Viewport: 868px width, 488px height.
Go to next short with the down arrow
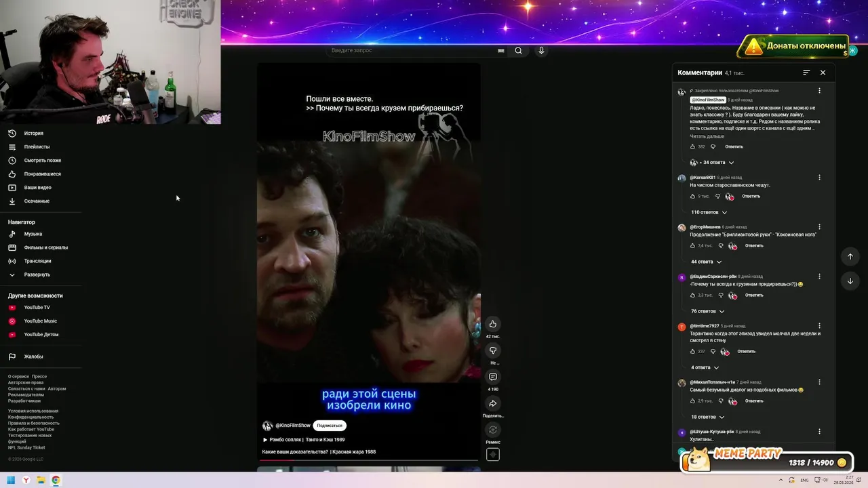pyautogui.click(x=850, y=281)
